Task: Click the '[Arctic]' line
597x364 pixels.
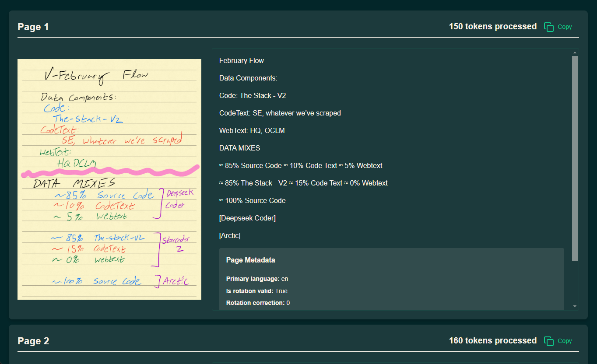Action: 230,235
